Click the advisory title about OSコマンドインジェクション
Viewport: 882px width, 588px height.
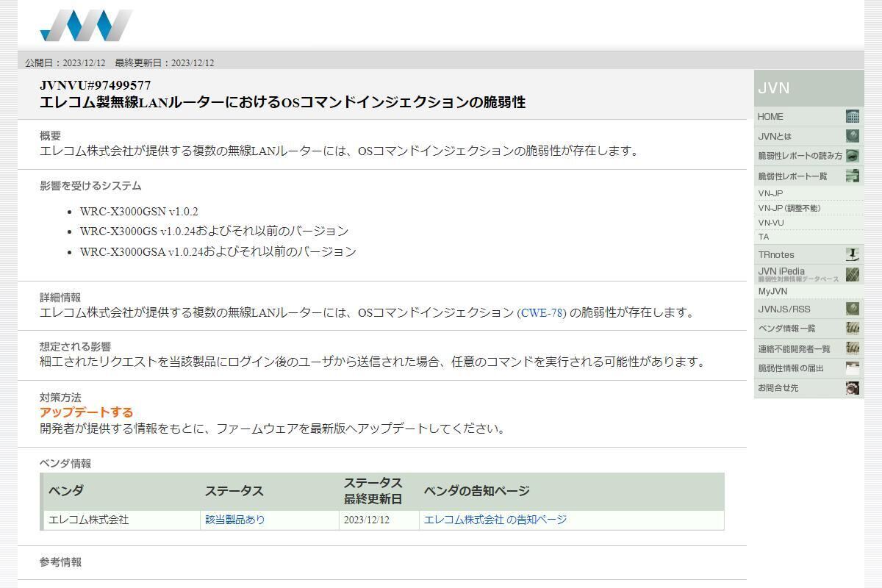[x=283, y=102]
